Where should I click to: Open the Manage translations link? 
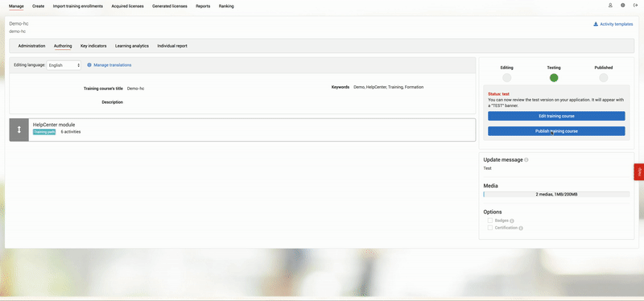pyautogui.click(x=113, y=65)
